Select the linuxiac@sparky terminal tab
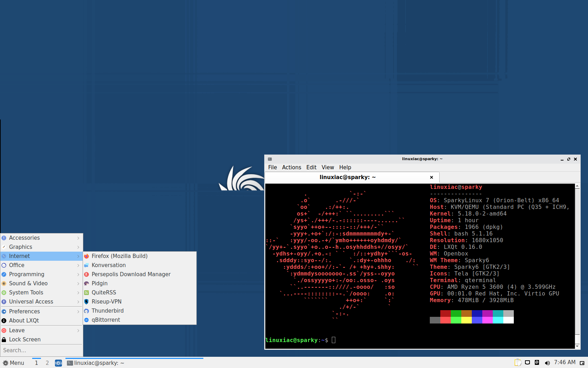The height and width of the screenshot is (368, 588). point(352,177)
